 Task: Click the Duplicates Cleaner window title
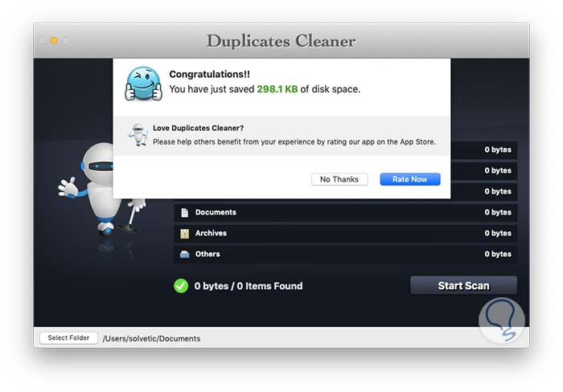point(281,41)
